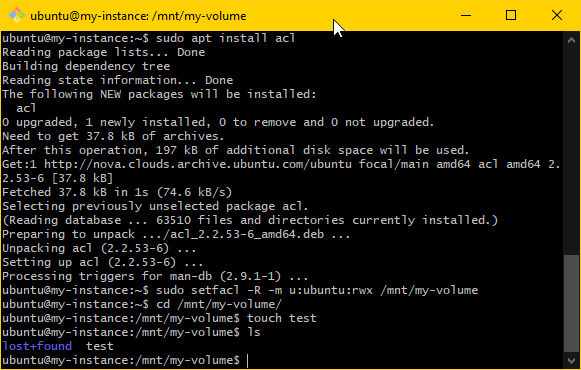Click the nova.clouds.archive.ubuntu.com URL
The image size is (581, 370).
click(198, 164)
